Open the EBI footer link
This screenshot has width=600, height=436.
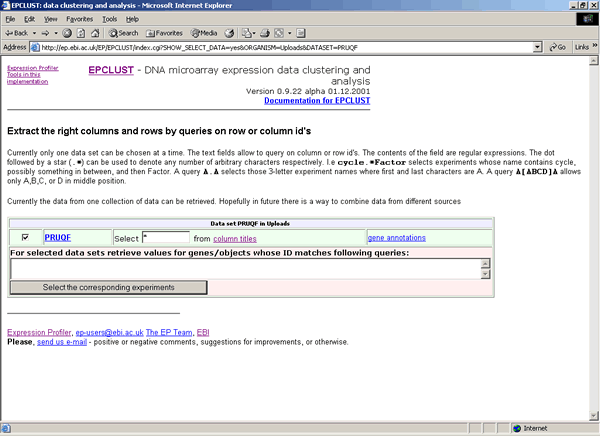click(x=203, y=332)
